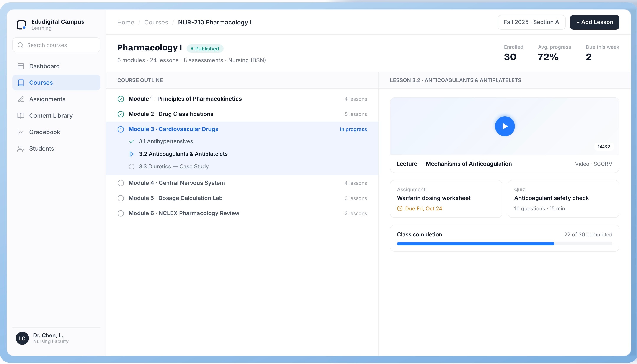Click the Gradebook chart icon
Image resolution: width=637 pixels, height=364 pixels.
click(x=21, y=132)
